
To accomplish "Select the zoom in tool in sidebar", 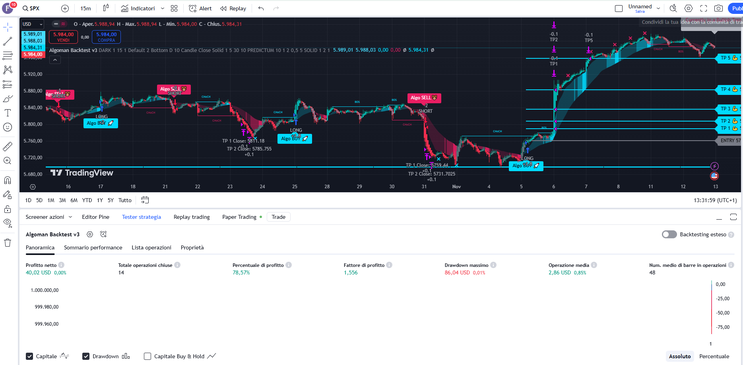I will click(7, 161).
